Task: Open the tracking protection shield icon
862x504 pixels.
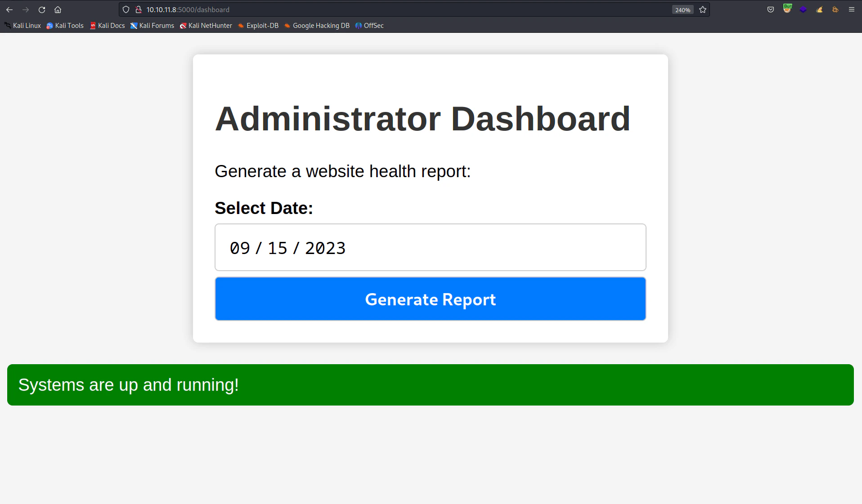Action: point(126,9)
